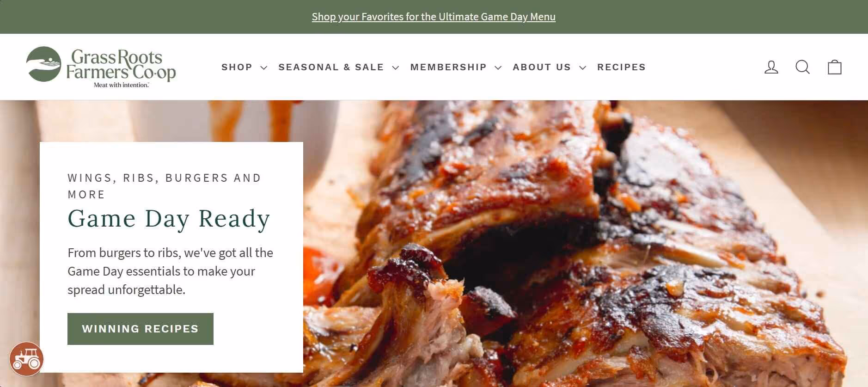Image resolution: width=868 pixels, height=387 pixels.
Task: Expand the About Us dropdown chevron
Action: click(x=583, y=68)
